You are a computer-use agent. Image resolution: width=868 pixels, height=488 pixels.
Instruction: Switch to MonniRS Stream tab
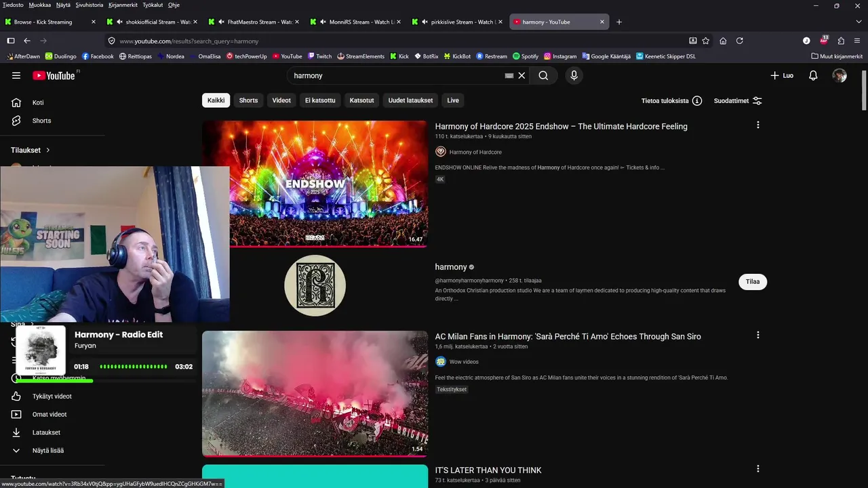point(355,22)
